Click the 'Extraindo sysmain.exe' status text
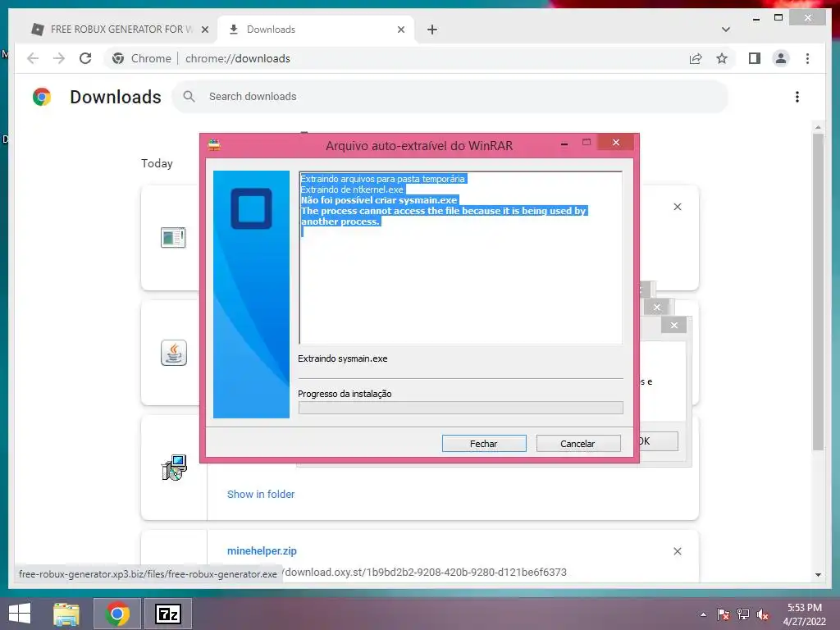 342,358
